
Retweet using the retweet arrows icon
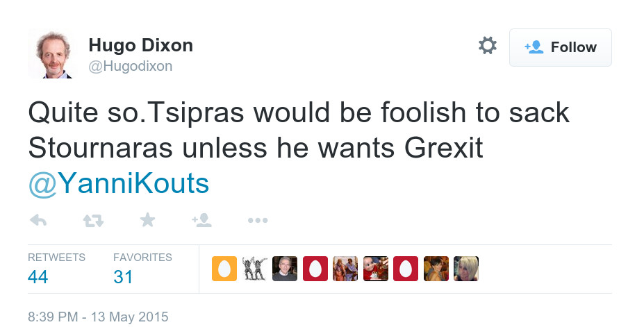(x=93, y=221)
